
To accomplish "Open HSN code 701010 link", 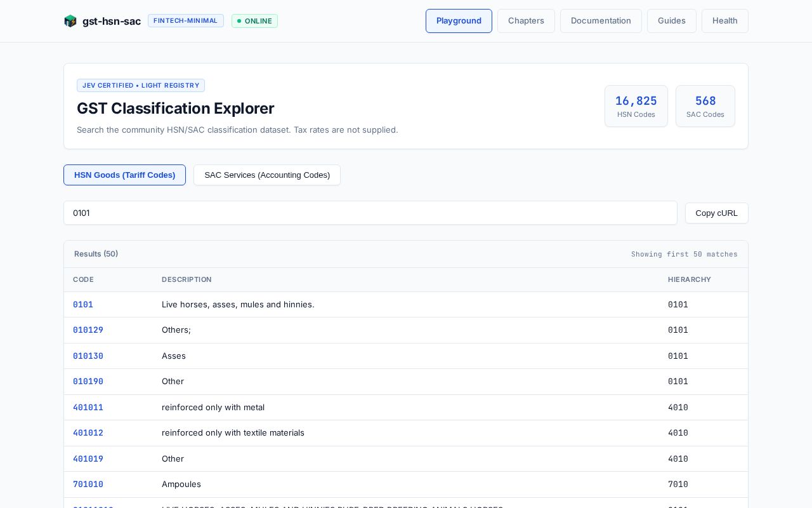I will (88, 485).
